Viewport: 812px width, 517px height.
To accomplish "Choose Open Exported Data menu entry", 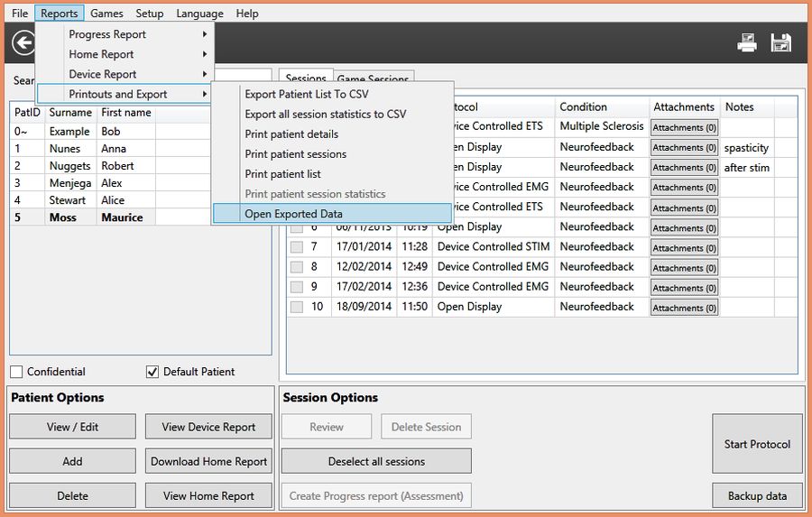I will point(293,214).
